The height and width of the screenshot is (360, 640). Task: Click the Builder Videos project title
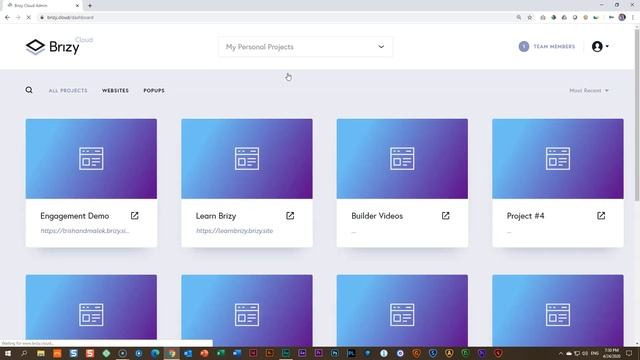pyautogui.click(x=377, y=216)
